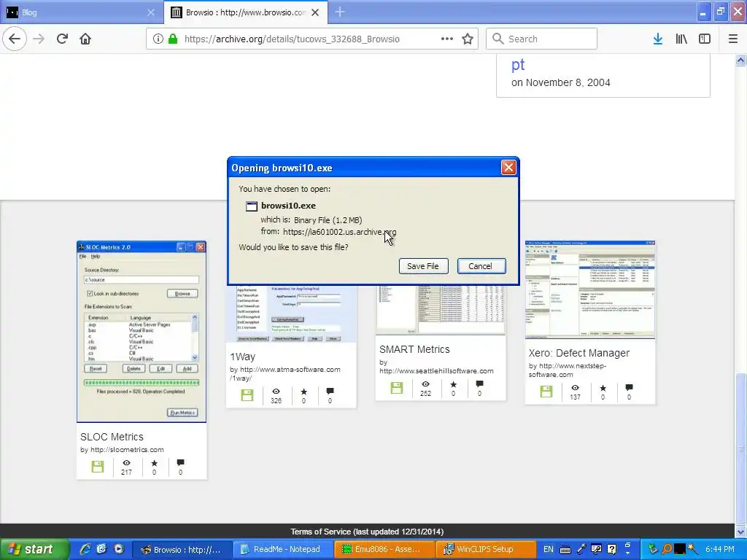Open the SLOC Metrics title link
This screenshot has width=747, height=560.
pos(112,437)
